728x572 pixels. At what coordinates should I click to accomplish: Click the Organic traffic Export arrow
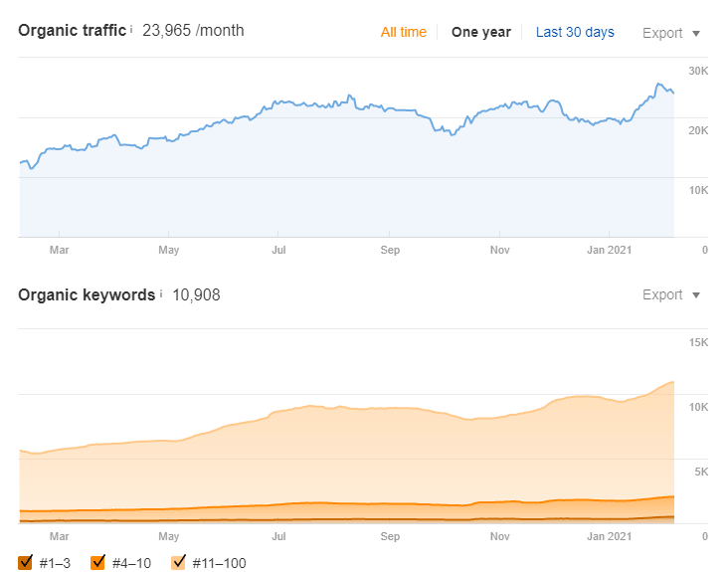[696, 34]
